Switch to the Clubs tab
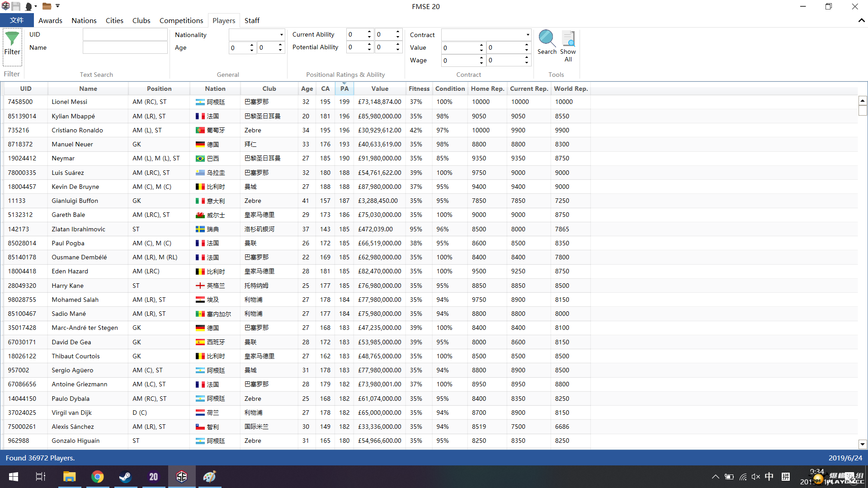 [141, 20]
